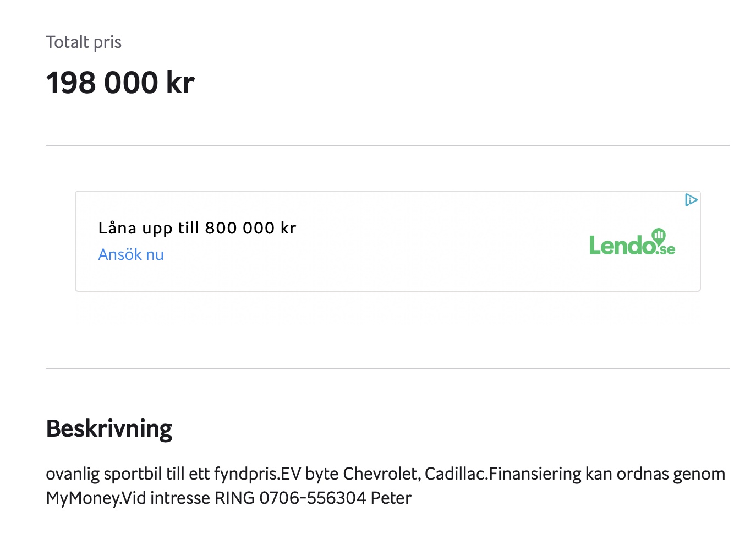The width and height of the screenshot is (756, 533).
Task: Click the seller name "Peter"
Action: point(391,498)
